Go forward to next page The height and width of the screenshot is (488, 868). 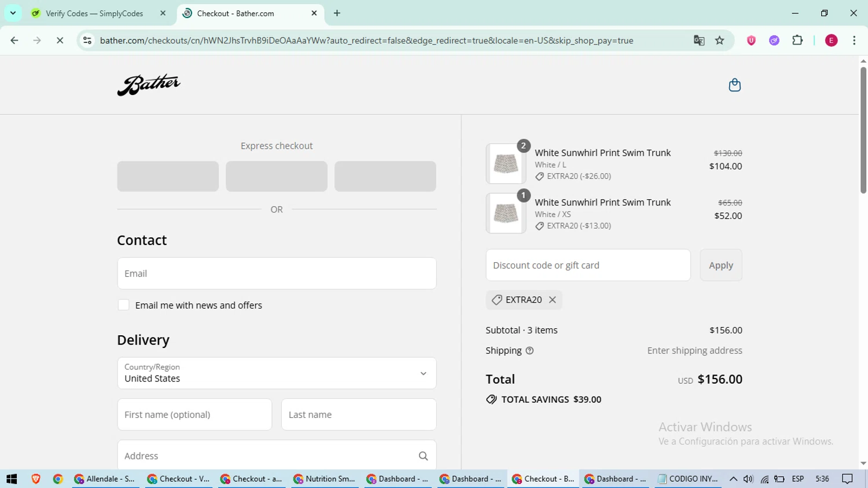pyautogui.click(x=37, y=41)
